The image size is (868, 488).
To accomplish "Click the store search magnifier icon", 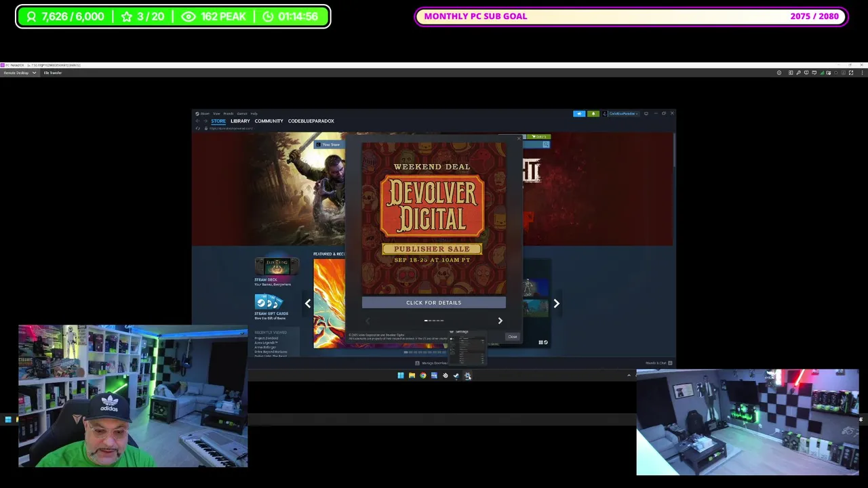I will tap(546, 144).
